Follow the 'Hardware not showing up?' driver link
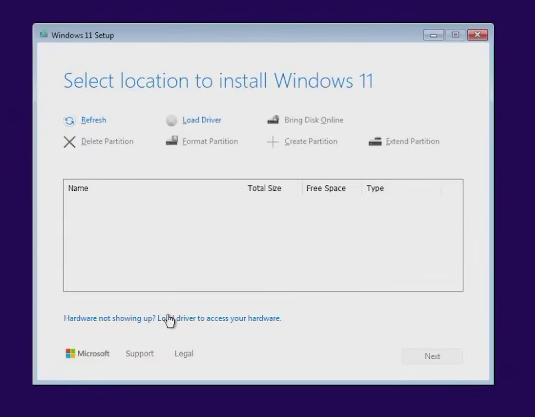 coord(172,318)
